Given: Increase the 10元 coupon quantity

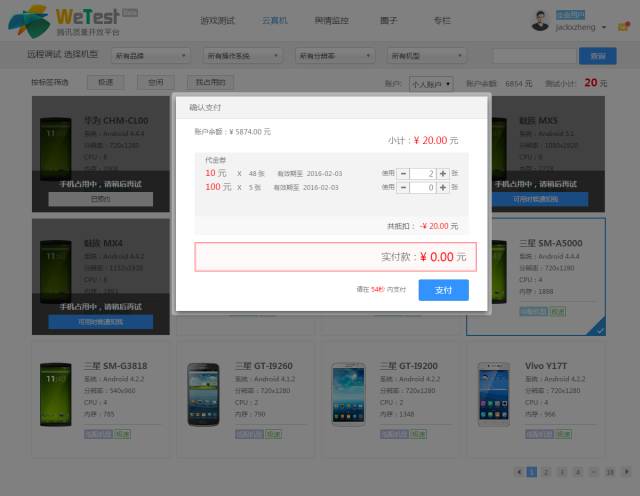Looking at the screenshot, I should click(x=443, y=173).
